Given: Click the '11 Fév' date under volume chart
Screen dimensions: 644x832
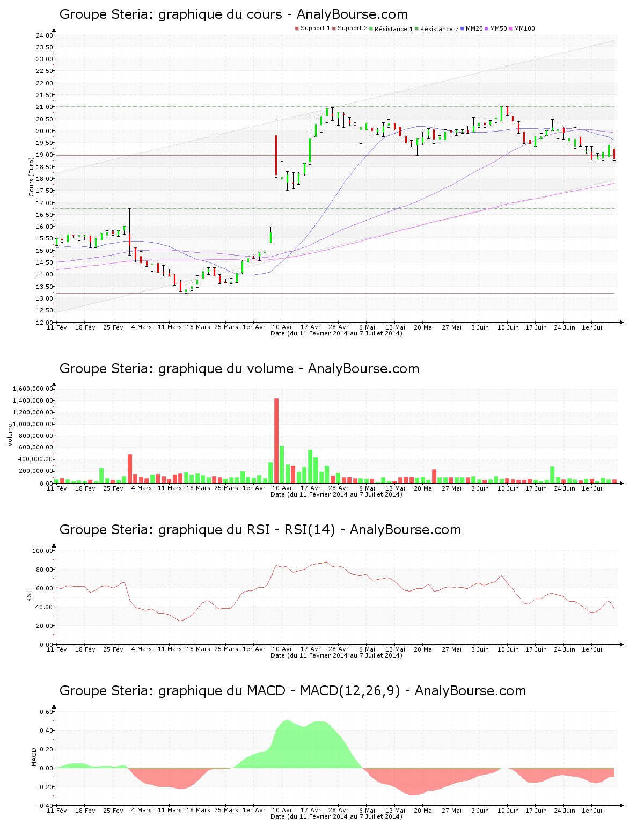Looking at the screenshot, I should point(57,488).
